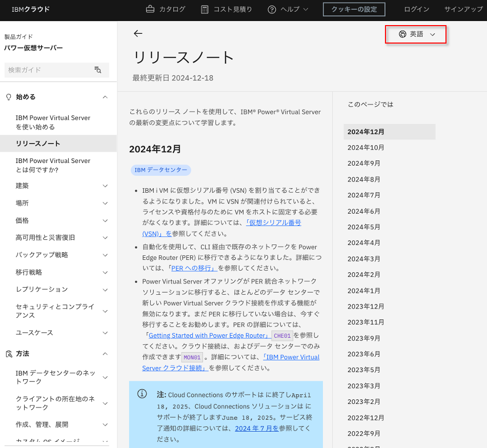The image size is (487, 448).
Task: Jump to 2023年9月 section
Action: point(363,338)
